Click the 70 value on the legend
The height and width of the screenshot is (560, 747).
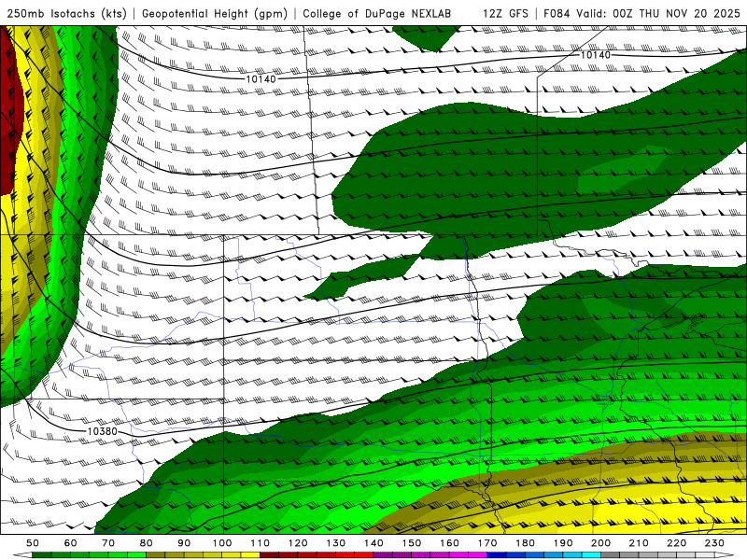point(108,543)
